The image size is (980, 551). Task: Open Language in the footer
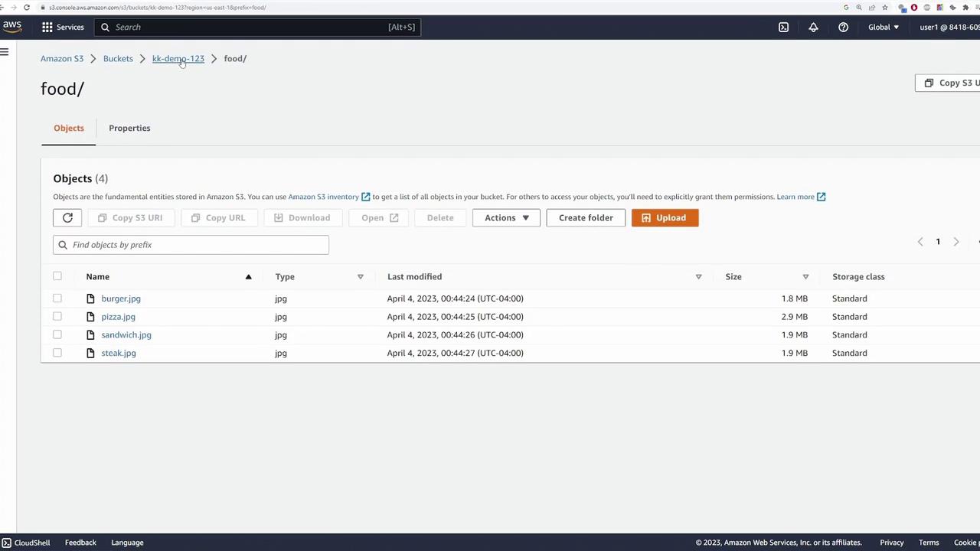click(x=127, y=543)
